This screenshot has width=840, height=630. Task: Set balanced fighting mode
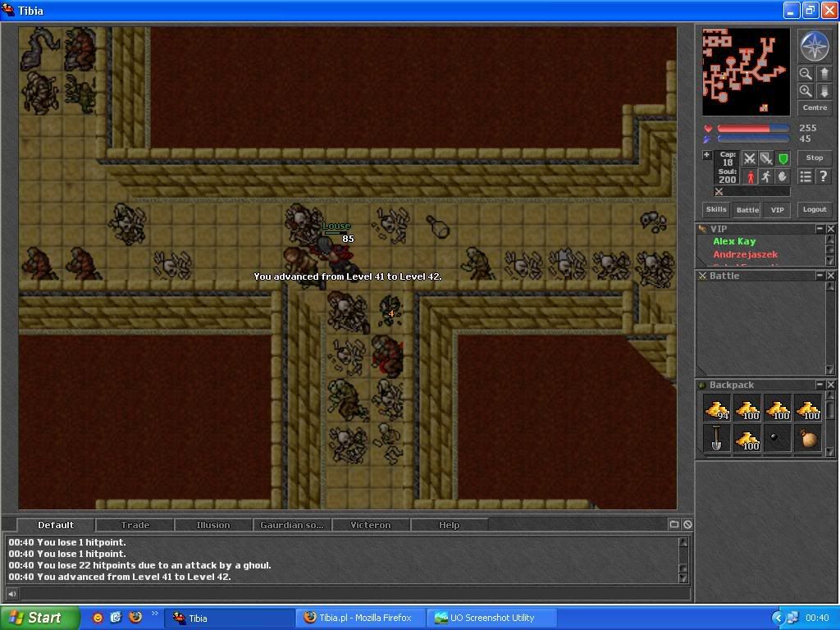pos(767,158)
